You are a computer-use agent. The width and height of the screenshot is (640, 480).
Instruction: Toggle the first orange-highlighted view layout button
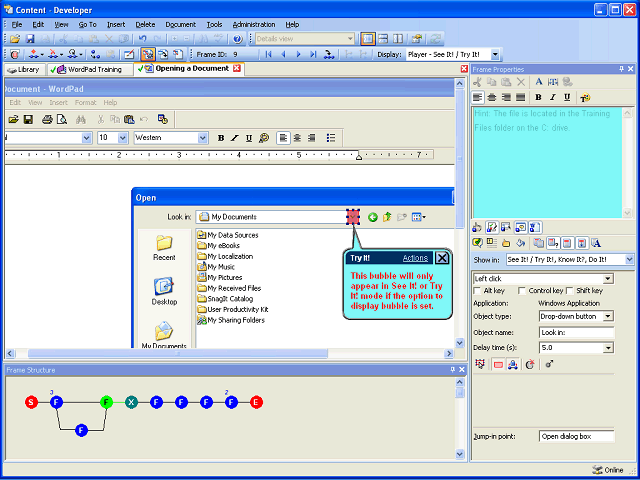pos(368,39)
